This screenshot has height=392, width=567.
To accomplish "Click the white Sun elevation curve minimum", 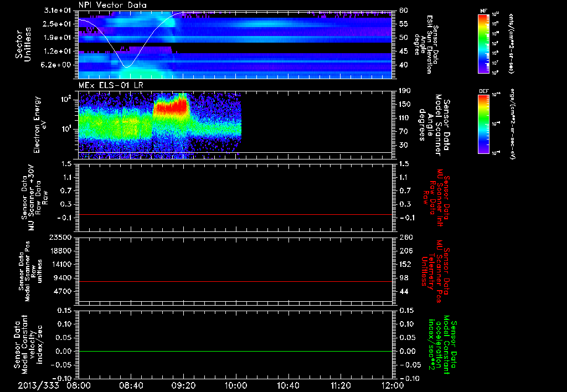I will click(126, 67).
